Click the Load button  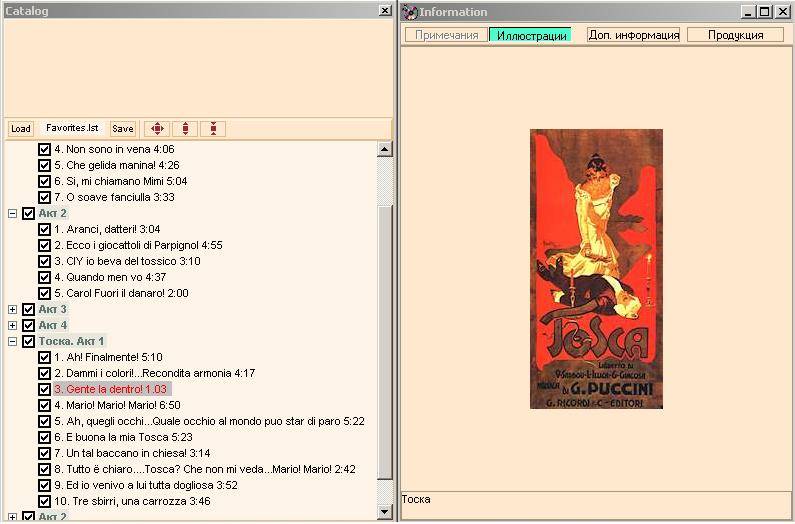coord(21,129)
